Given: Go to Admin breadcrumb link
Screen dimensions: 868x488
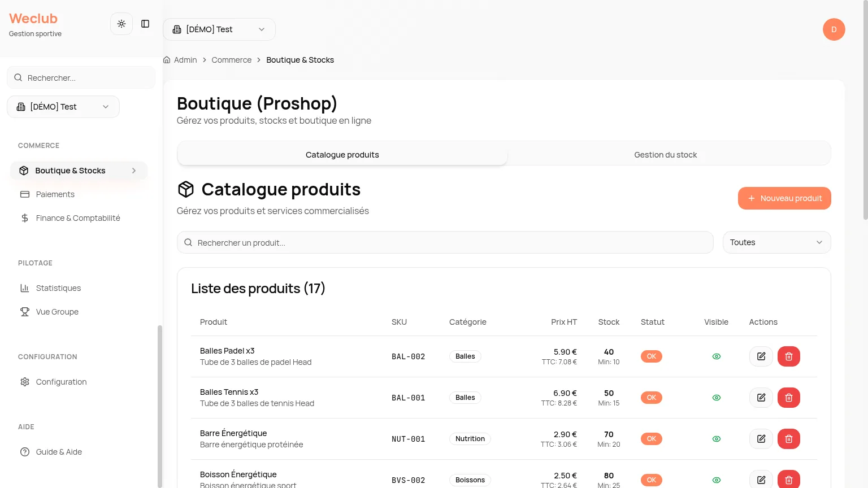Looking at the screenshot, I should [185, 60].
